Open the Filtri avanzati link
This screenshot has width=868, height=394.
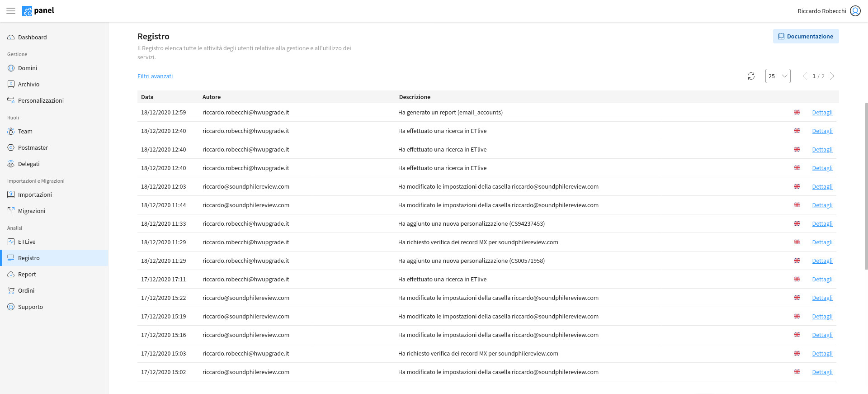click(x=155, y=76)
